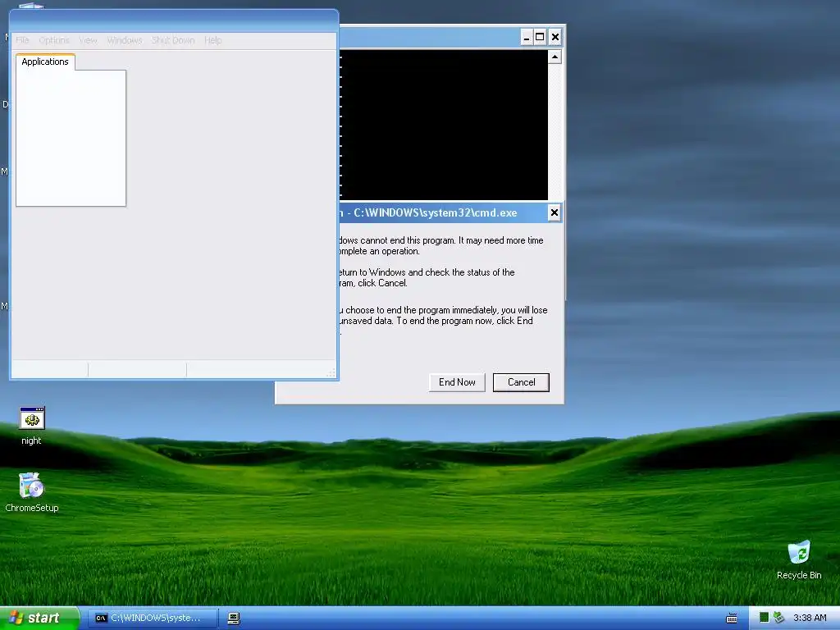Click the End Now button
Image resolution: width=840 pixels, height=630 pixels.
tap(457, 382)
